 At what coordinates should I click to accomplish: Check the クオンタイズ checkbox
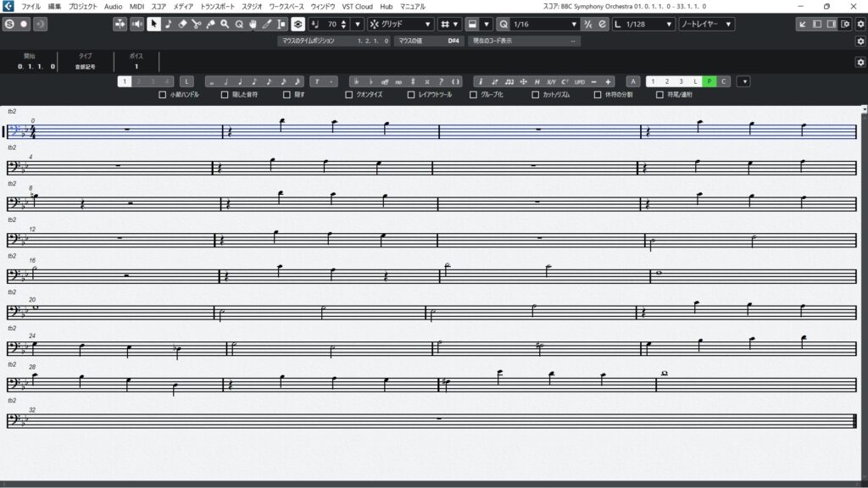coord(348,95)
